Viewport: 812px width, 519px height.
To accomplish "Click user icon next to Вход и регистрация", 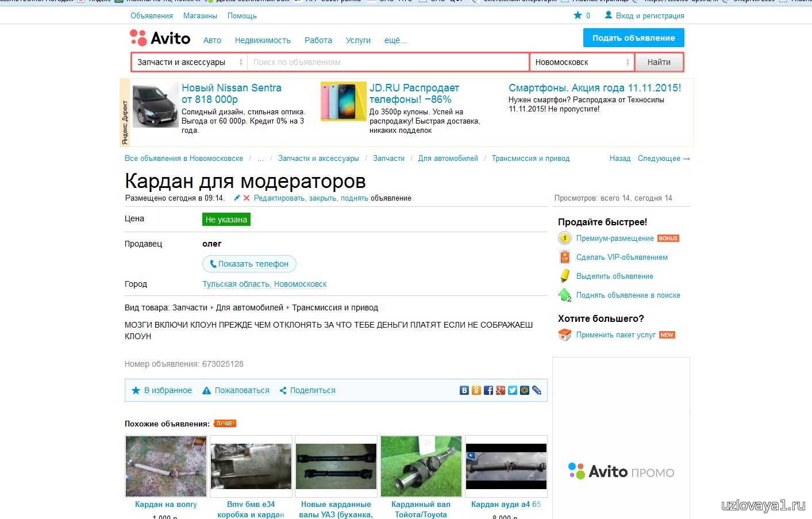I will point(609,16).
